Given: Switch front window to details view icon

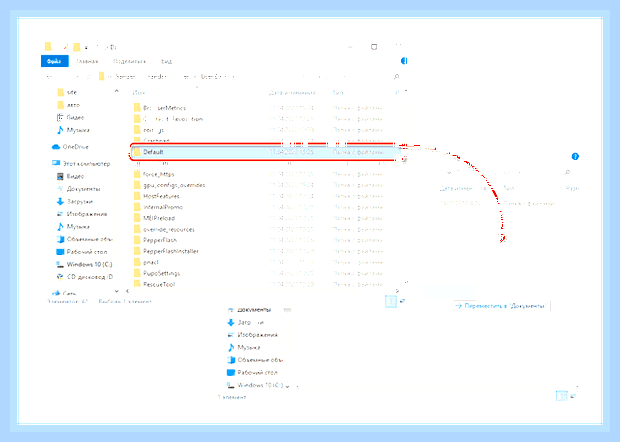Looking at the screenshot, I should point(391,302).
